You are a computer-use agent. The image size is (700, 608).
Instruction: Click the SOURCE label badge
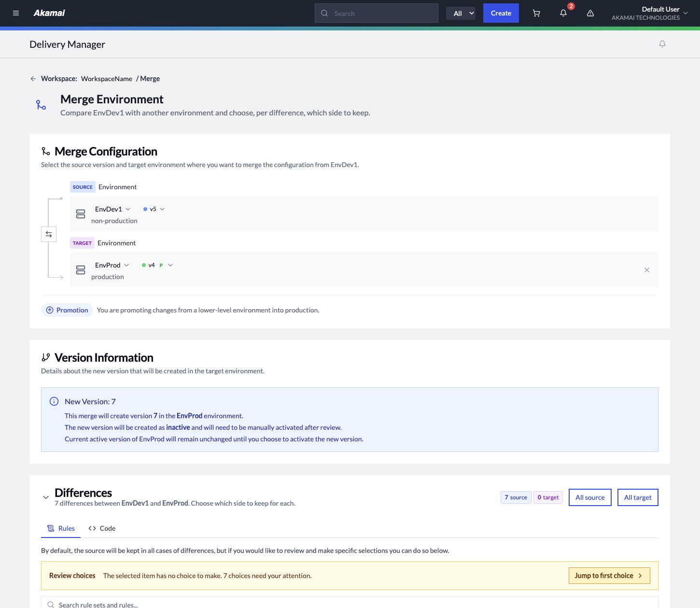point(83,187)
